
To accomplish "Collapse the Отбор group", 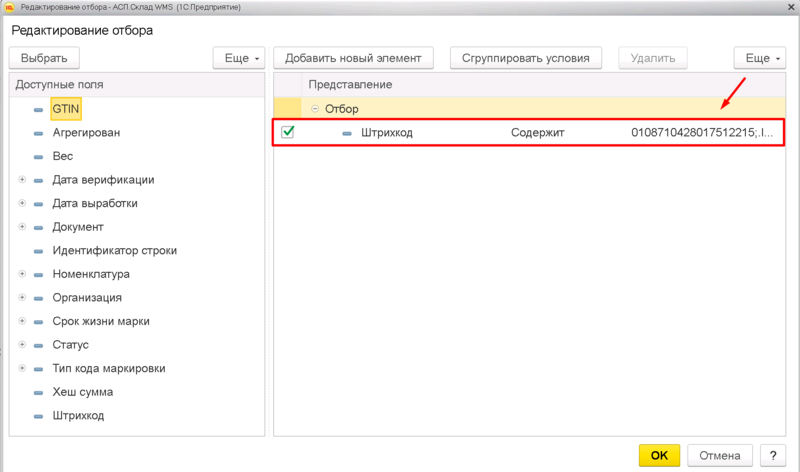I will click(315, 109).
